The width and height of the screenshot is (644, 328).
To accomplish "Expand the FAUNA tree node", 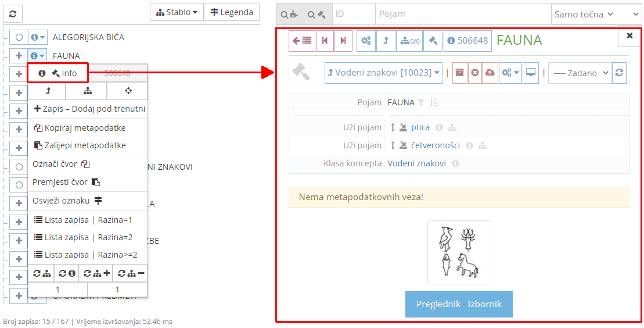I will pos(19,56).
